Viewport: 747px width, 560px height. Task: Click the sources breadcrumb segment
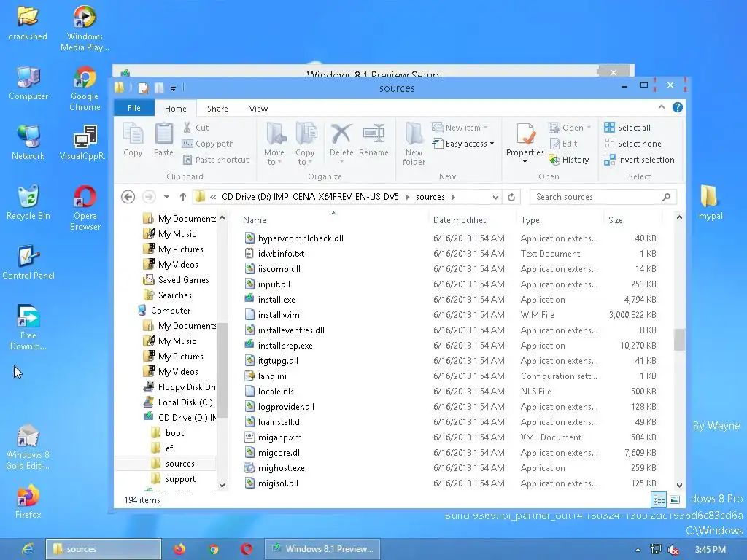tap(430, 197)
